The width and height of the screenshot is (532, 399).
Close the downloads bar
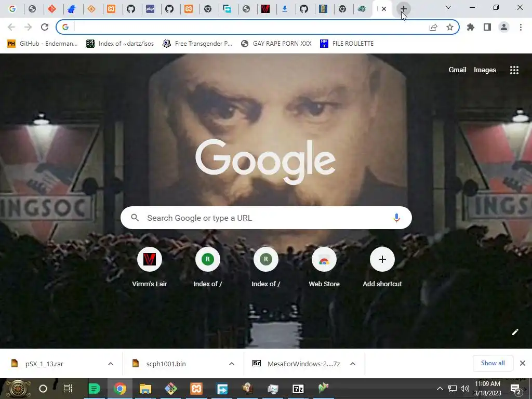[x=523, y=363]
